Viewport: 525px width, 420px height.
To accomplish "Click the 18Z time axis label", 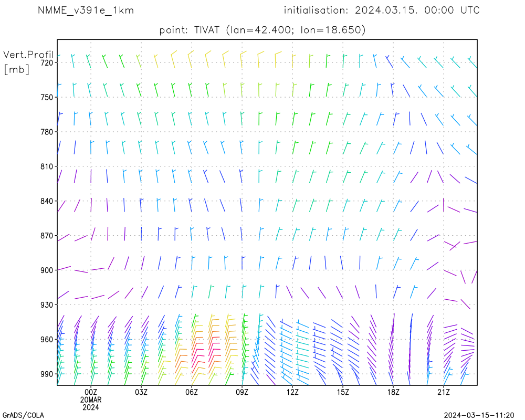I will coord(393,392).
